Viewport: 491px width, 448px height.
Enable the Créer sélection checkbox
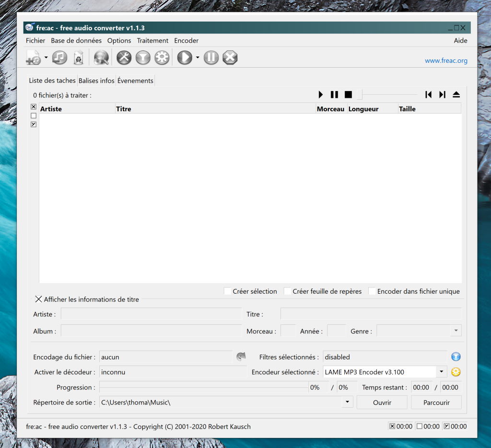point(228,291)
